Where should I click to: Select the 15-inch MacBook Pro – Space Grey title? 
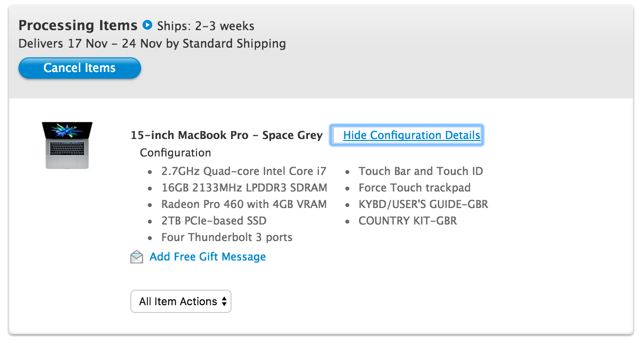pos(227,135)
